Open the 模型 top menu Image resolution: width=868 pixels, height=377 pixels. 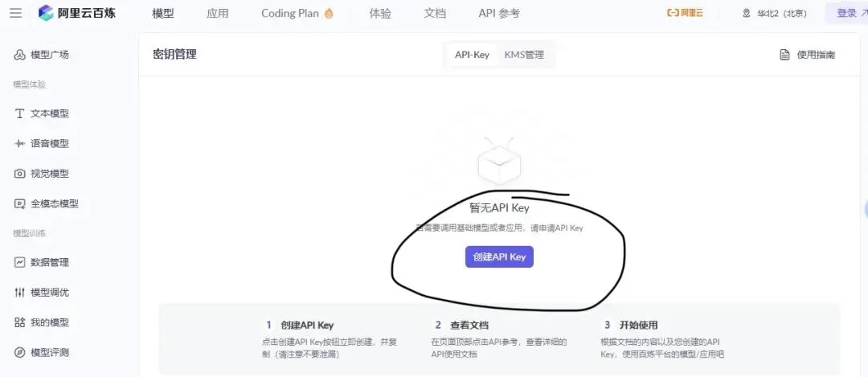coord(162,14)
